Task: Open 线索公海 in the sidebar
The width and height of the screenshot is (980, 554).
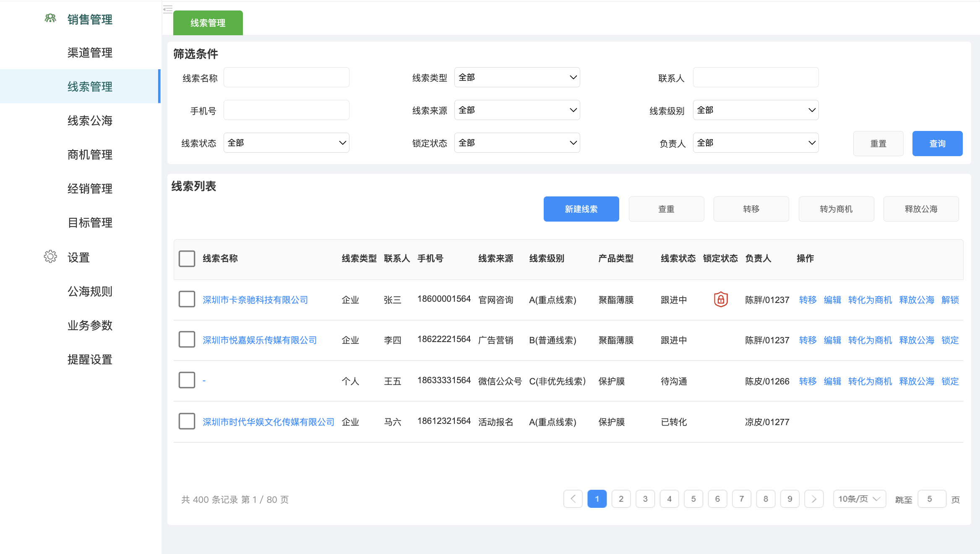Action: coord(90,121)
